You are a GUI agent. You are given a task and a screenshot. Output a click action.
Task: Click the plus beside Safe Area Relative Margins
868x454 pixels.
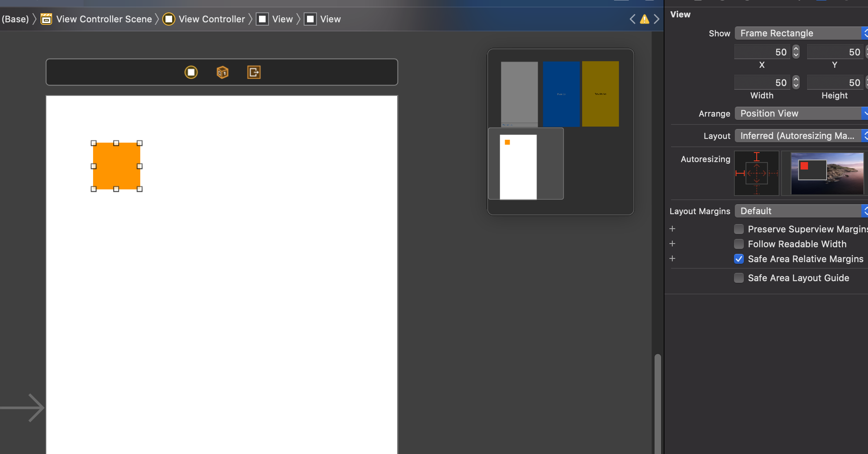[x=672, y=258]
